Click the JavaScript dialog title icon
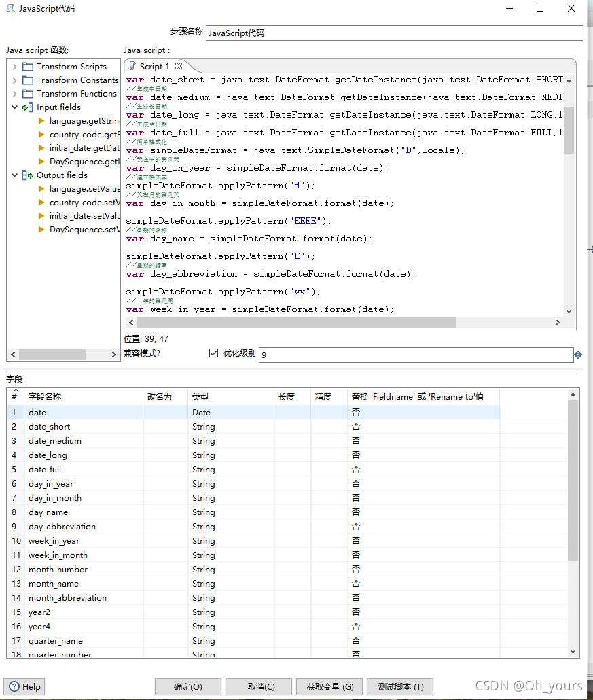 [10, 8]
